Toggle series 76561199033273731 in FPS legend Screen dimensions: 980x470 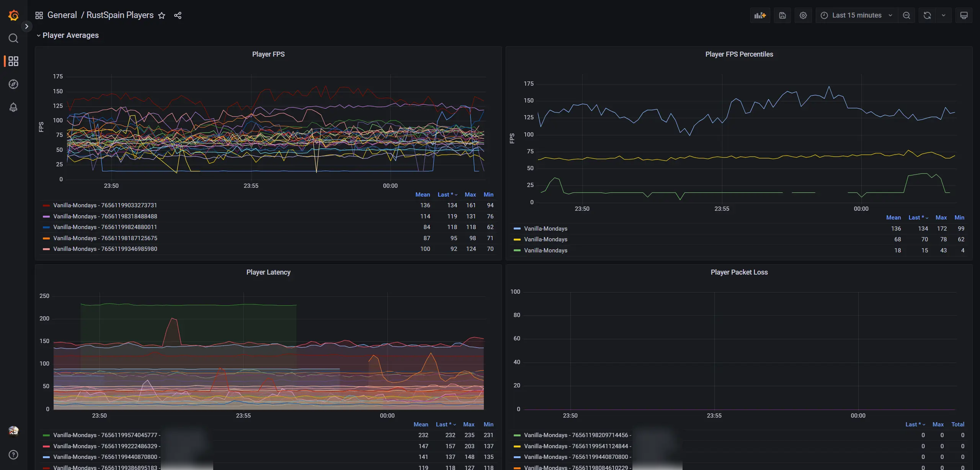point(105,205)
